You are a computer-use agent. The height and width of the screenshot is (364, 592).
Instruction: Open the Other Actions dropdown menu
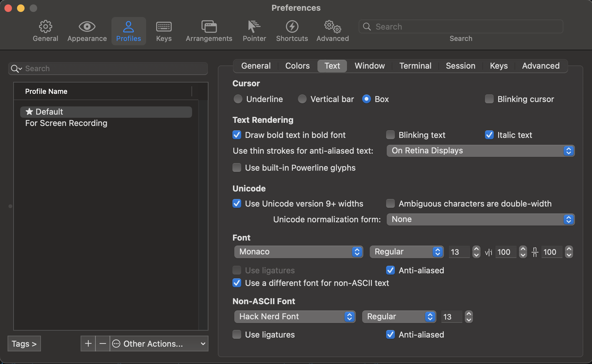pos(159,344)
